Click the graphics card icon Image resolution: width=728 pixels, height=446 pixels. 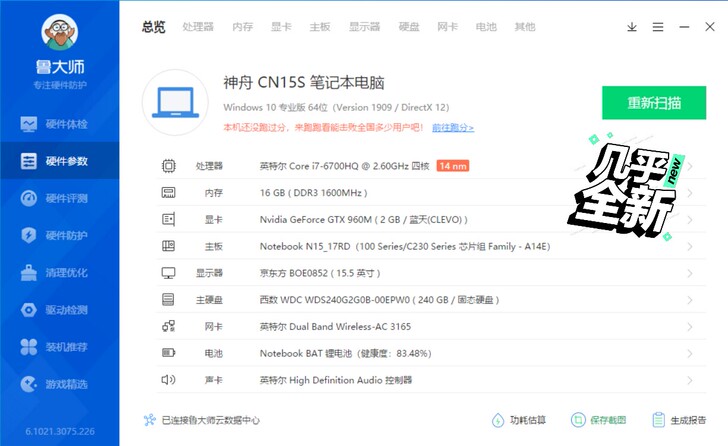[168, 219]
